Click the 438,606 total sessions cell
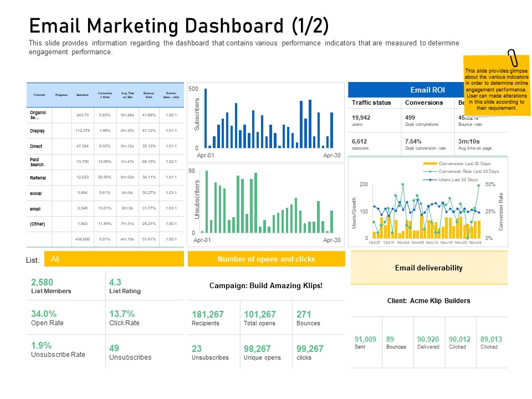Viewport: 532px width, 399px height. (x=83, y=239)
